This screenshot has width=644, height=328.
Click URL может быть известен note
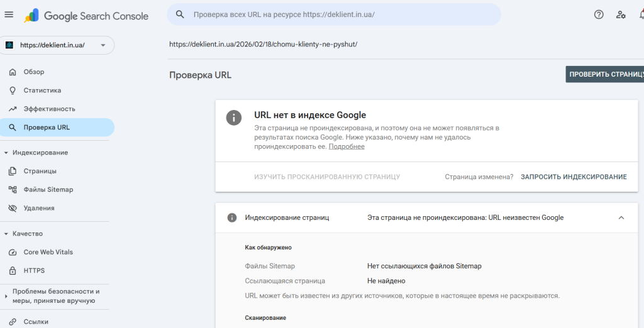(402, 295)
